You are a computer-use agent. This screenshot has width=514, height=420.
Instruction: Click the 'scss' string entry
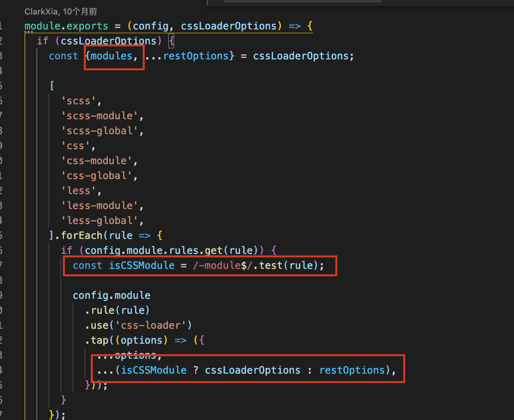click(x=79, y=101)
